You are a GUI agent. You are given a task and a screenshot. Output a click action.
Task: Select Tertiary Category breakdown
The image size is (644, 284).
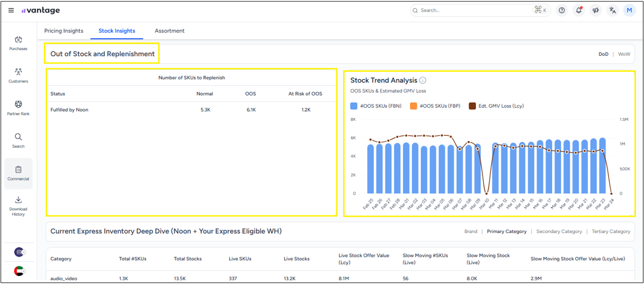[x=611, y=231]
